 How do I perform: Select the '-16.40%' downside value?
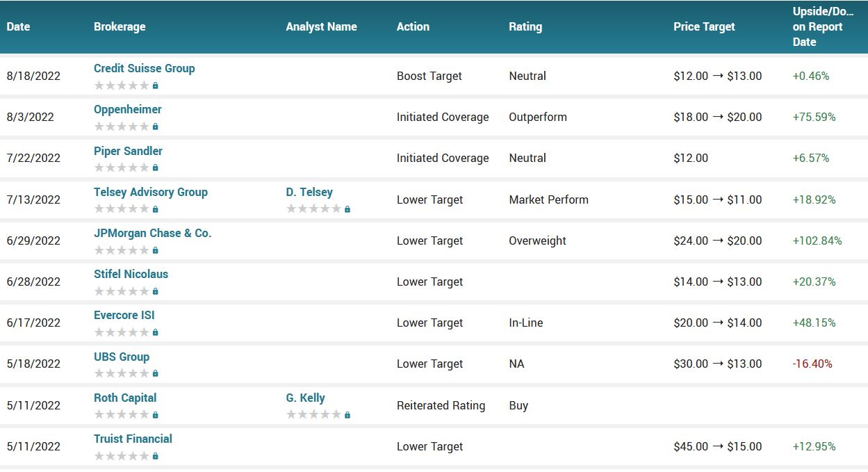[x=812, y=364]
